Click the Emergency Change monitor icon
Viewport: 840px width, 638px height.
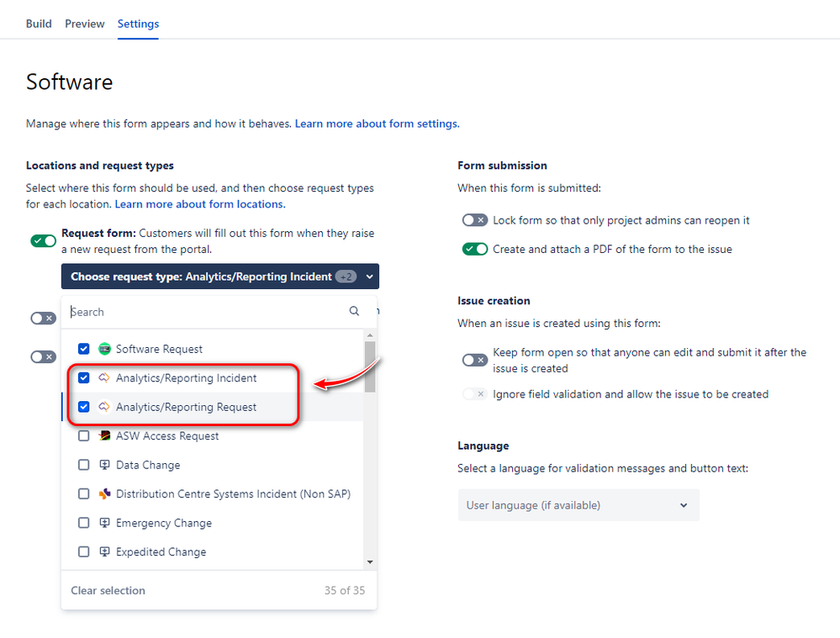pyautogui.click(x=104, y=522)
